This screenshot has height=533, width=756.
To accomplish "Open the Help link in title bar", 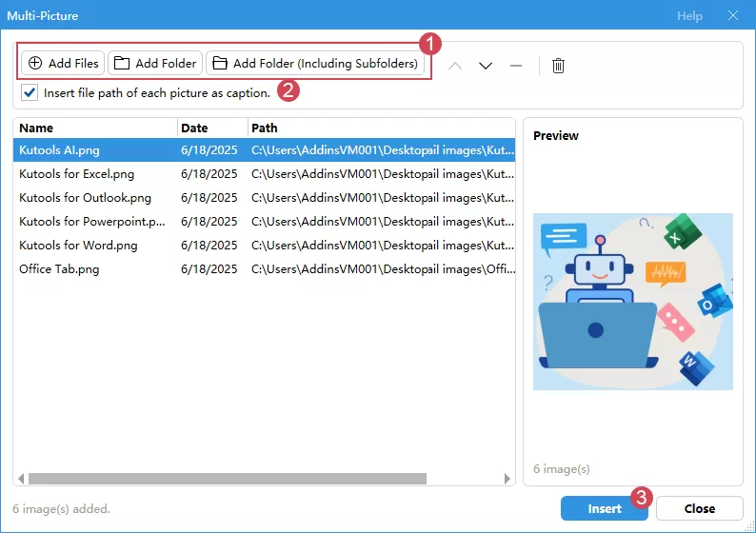I will [x=689, y=16].
